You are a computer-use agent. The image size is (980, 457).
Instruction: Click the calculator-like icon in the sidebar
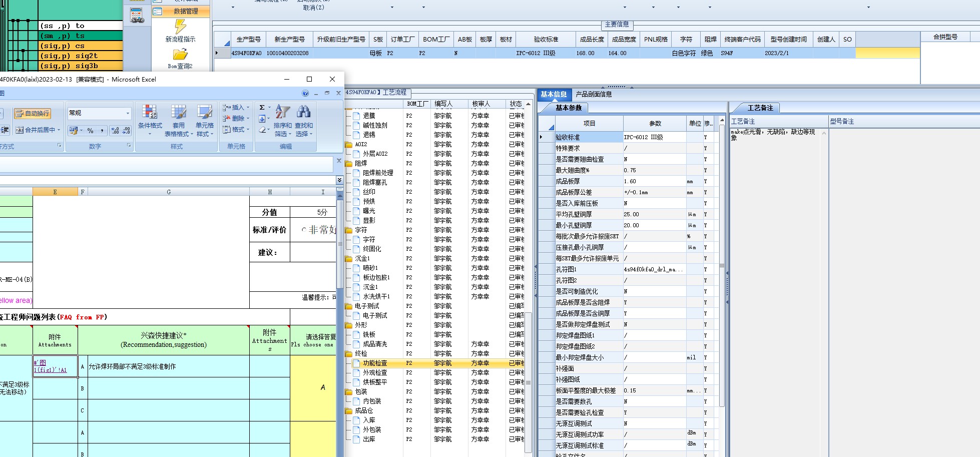click(137, 16)
